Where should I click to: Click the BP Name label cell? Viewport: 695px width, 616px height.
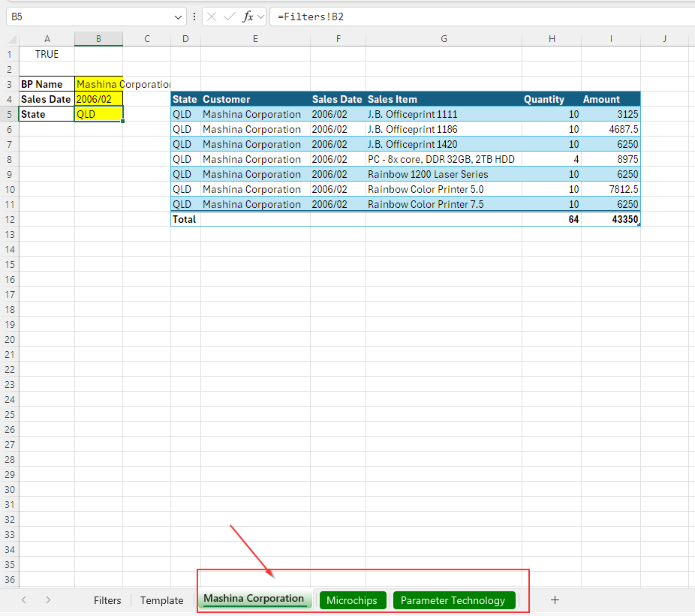47,84
